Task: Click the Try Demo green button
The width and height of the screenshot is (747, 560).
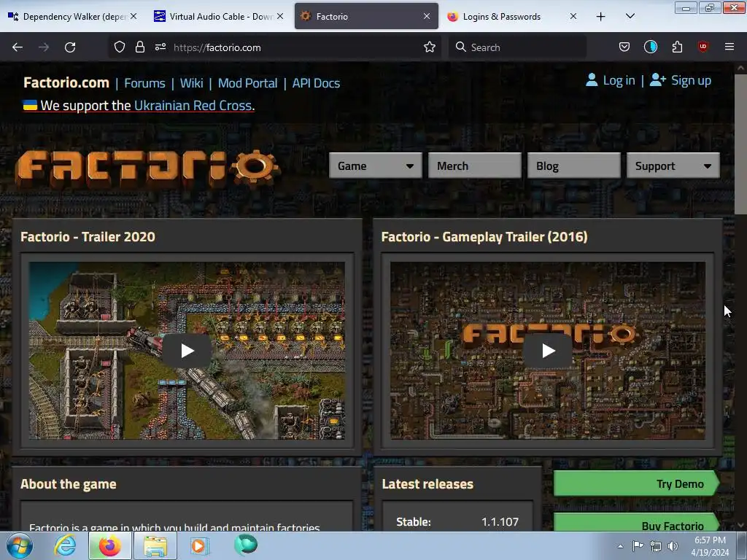Action: tap(636, 483)
